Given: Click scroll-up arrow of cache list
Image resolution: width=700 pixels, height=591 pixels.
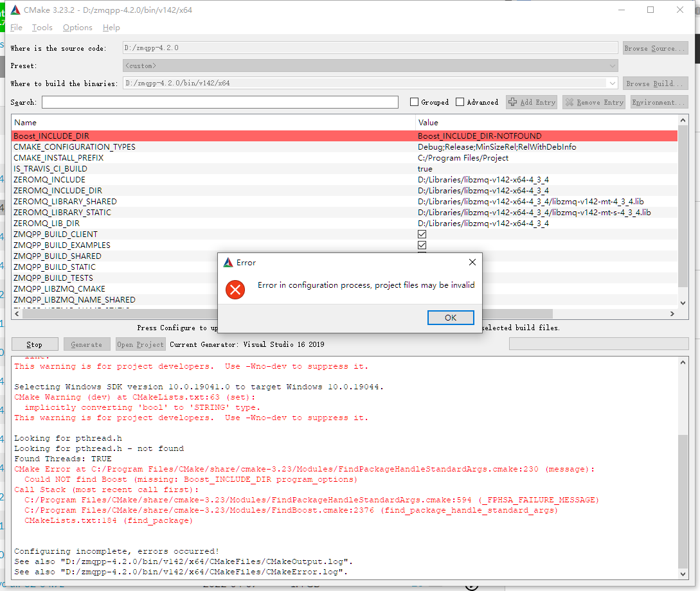Looking at the screenshot, I should (683, 120).
